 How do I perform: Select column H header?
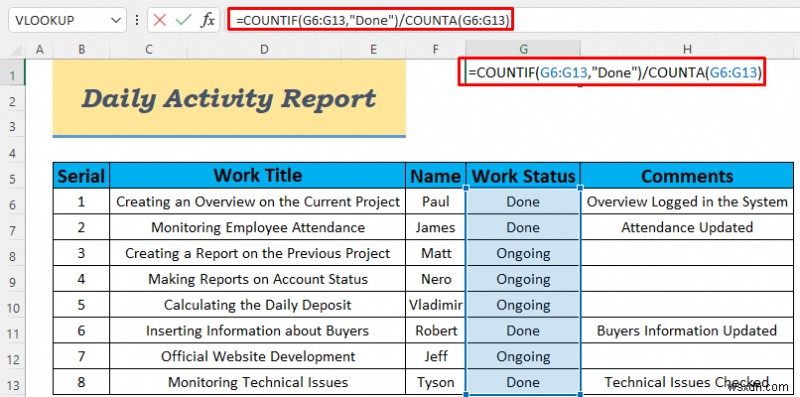point(687,49)
